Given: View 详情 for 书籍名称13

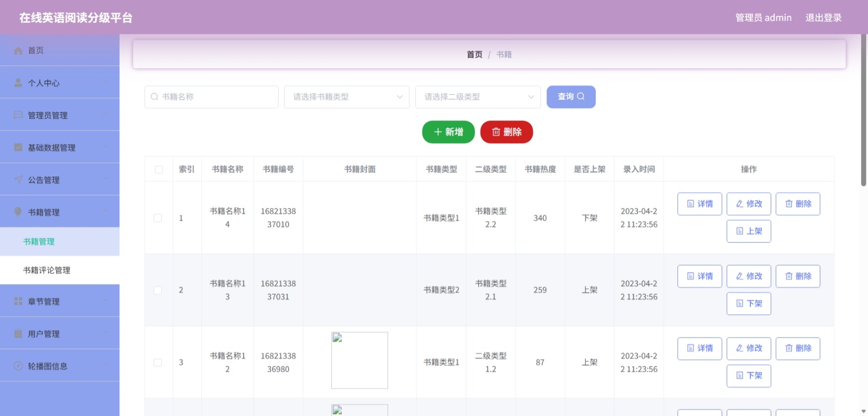Looking at the screenshot, I should (x=700, y=277).
